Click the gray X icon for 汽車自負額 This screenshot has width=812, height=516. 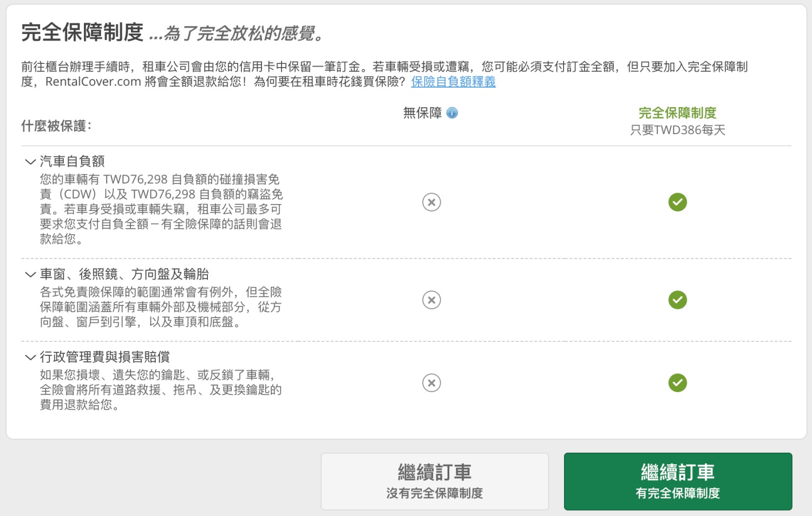coord(431,202)
